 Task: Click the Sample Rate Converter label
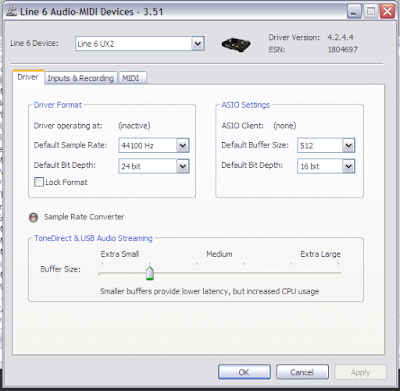pos(84,217)
